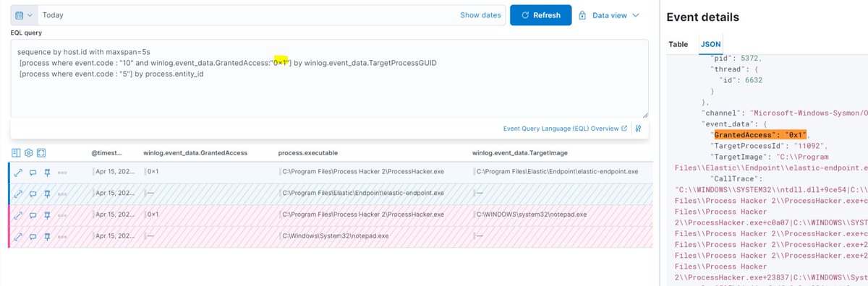Click the Show dates link
This screenshot has width=868, height=286.
pos(480,15)
